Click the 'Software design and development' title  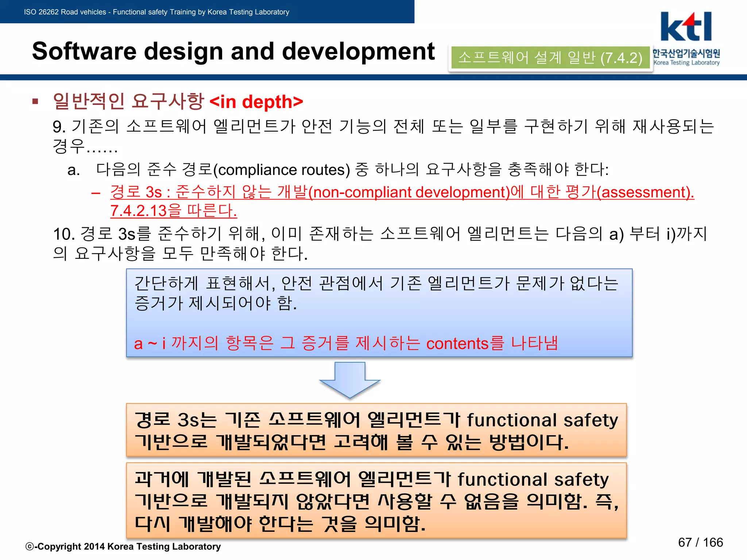[x=233, y=51]
